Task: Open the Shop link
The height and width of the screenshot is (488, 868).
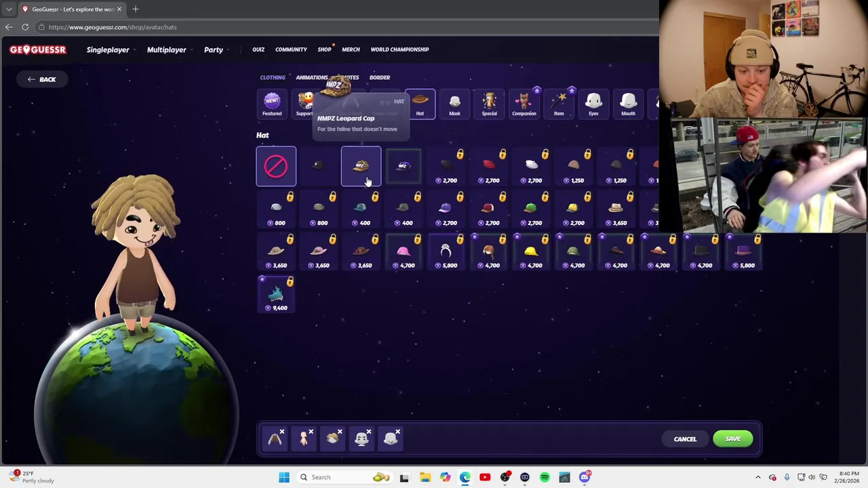Action: point(324,49)
